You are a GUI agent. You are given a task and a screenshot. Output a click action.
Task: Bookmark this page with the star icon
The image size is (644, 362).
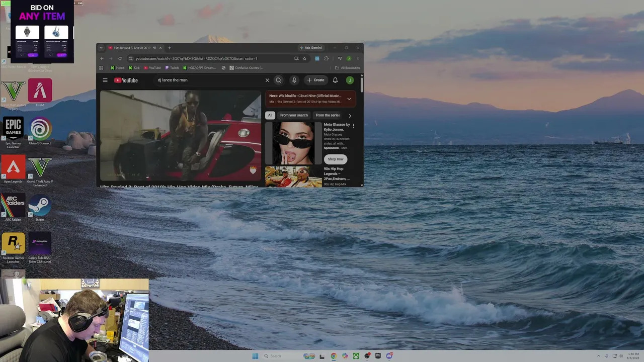pyautogui.click(x=304, y=58)
